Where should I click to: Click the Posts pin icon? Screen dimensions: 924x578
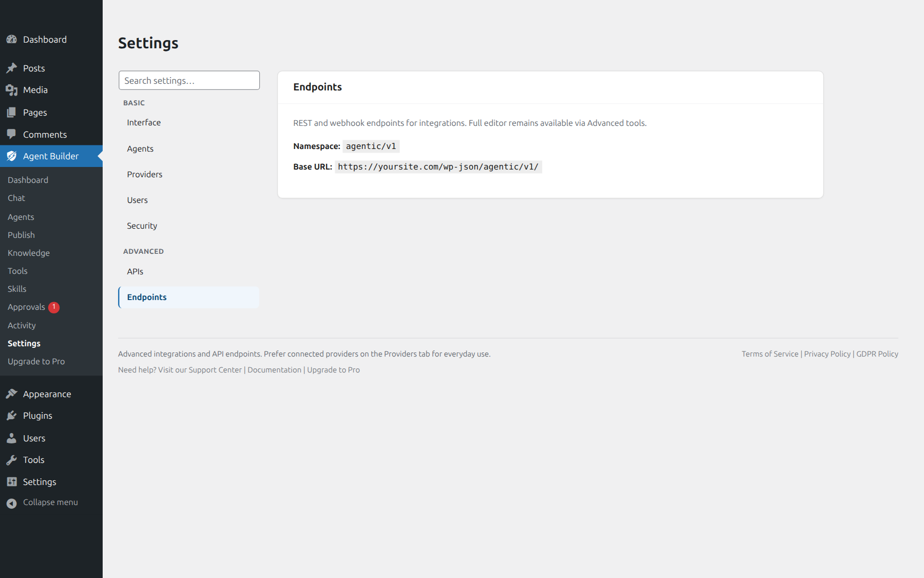(11, 68)
